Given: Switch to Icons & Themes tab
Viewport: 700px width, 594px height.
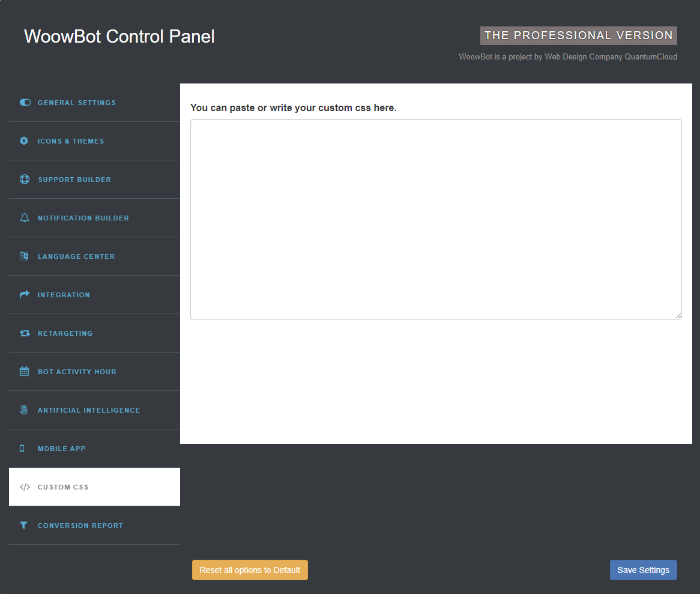Looking at the screenshot, I should [x=94, y=141].
